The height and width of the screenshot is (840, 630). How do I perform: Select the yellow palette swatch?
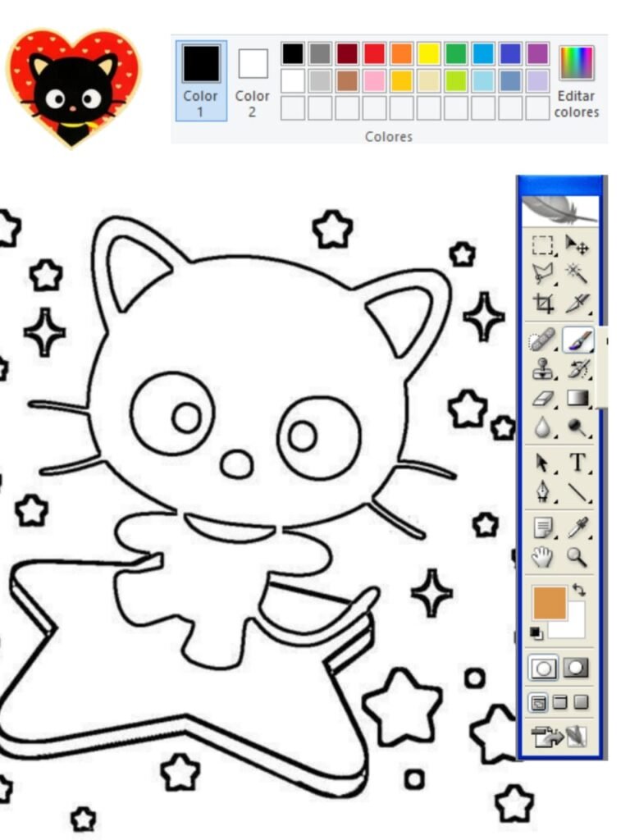click(428, 53)
